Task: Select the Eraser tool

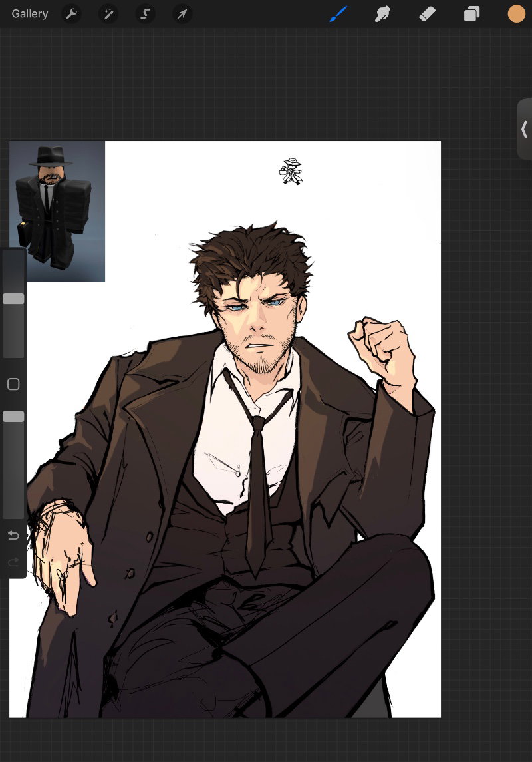Action: click(427, 14)
